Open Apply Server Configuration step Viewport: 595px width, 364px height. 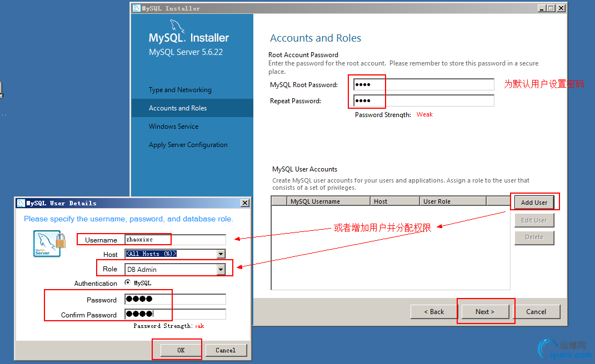[188, 145]
